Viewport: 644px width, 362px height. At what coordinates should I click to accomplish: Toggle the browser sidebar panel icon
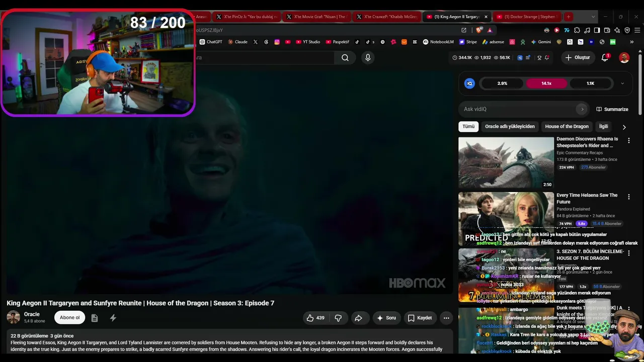[x=597, y=30]
